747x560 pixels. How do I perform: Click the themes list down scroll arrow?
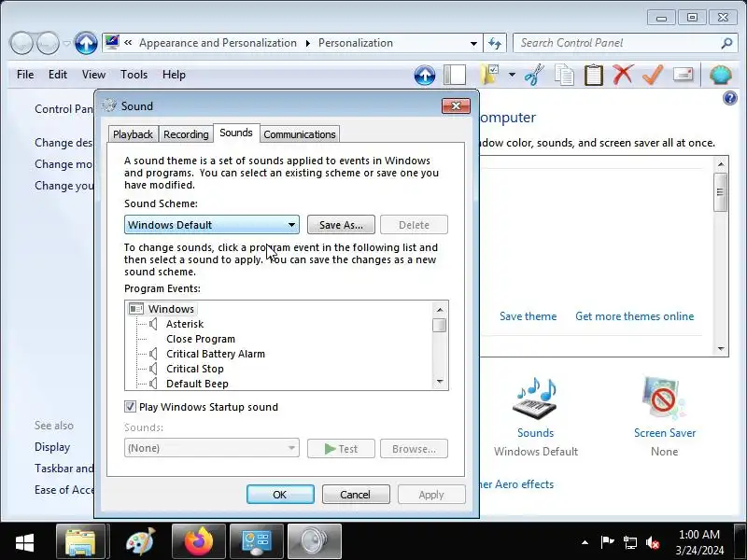pos(721,349)
